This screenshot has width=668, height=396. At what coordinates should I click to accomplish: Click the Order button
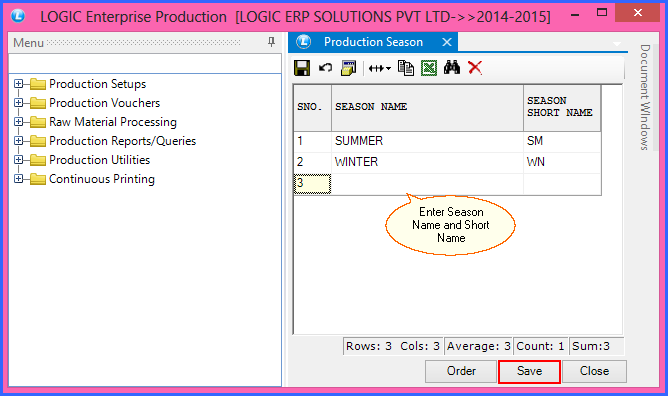coord(461,371)
